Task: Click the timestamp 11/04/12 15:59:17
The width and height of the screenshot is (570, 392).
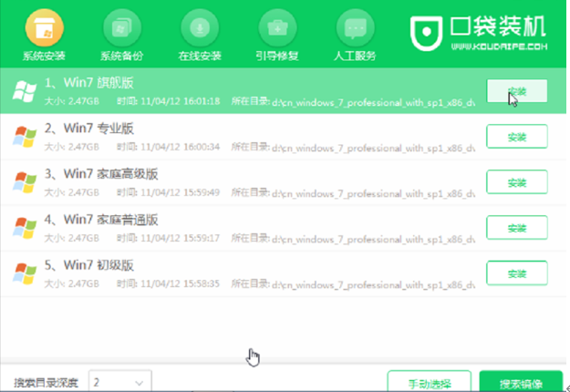Action: [x=181, y=238]
